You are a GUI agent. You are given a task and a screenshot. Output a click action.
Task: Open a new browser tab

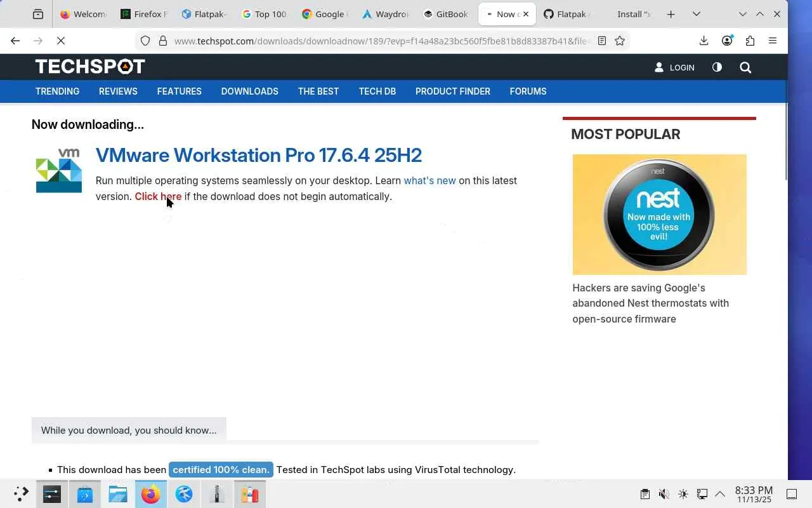[671, 14]
